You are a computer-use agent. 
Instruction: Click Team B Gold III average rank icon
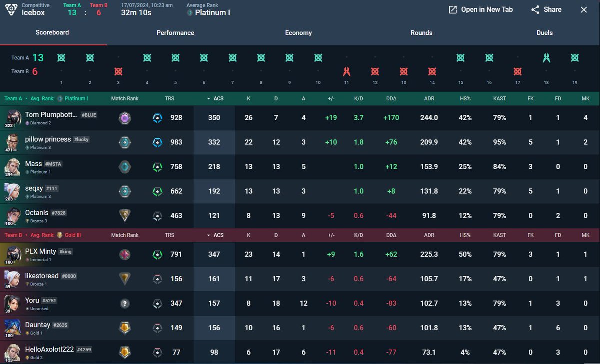[x=59, y=235]
